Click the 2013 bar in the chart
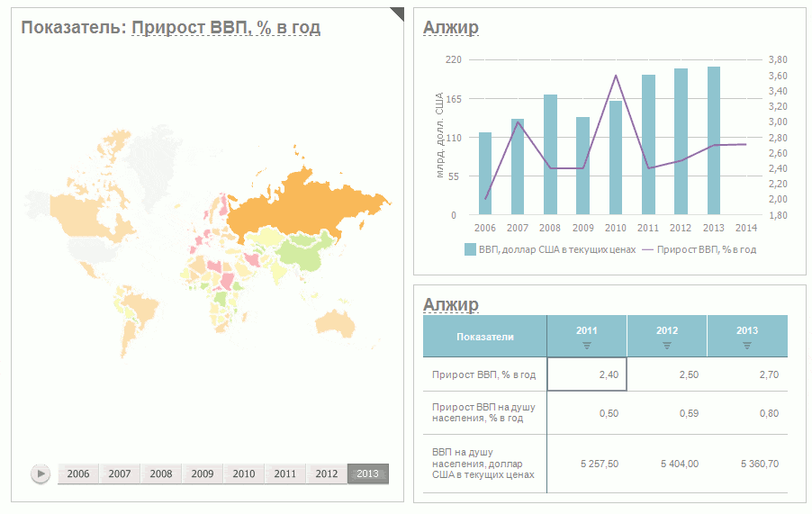 pyautogui.click(x=714, y=141)
